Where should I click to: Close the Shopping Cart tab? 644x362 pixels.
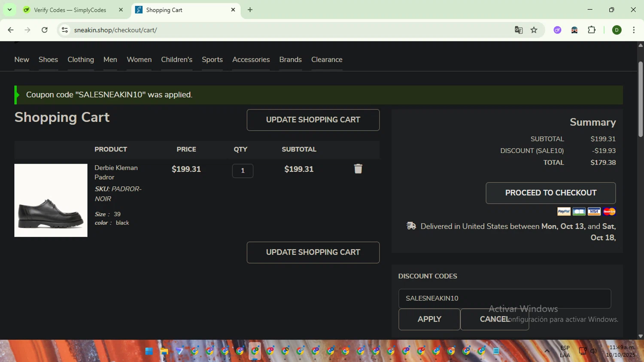233,10
